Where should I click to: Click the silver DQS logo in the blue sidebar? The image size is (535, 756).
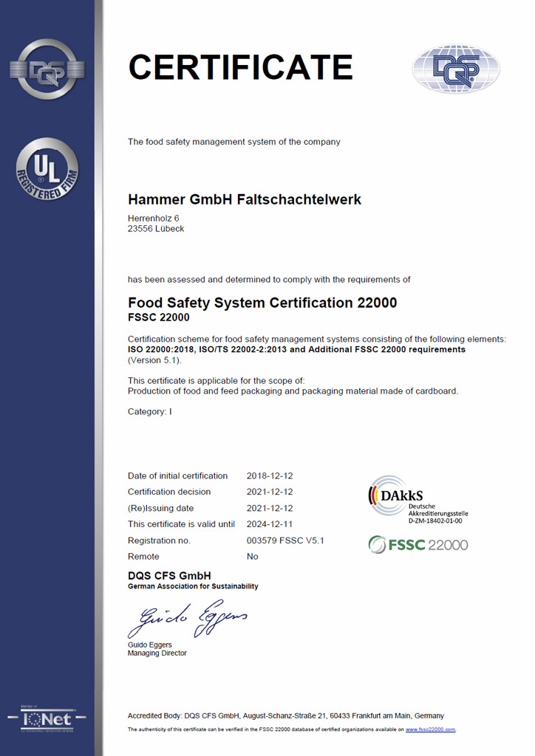click(x=47, y=69)
